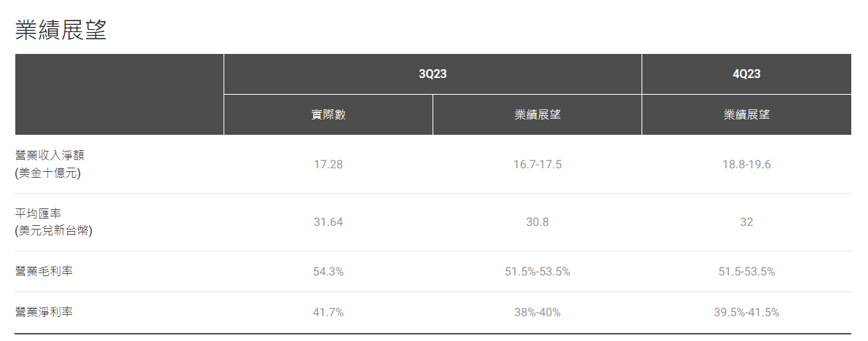868x341 pixels.
Task: Click the 業績展望 sub-header under 3Q23
Action: (537, 115)
